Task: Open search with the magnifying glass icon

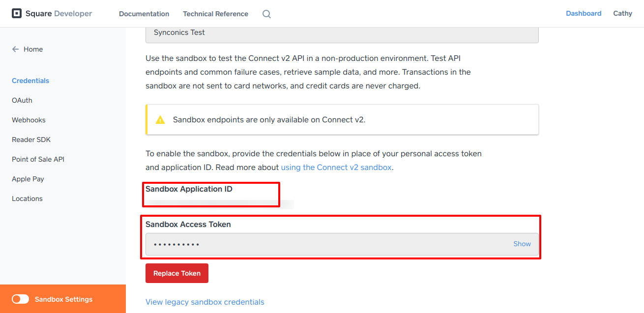Action: coord(266,14)
